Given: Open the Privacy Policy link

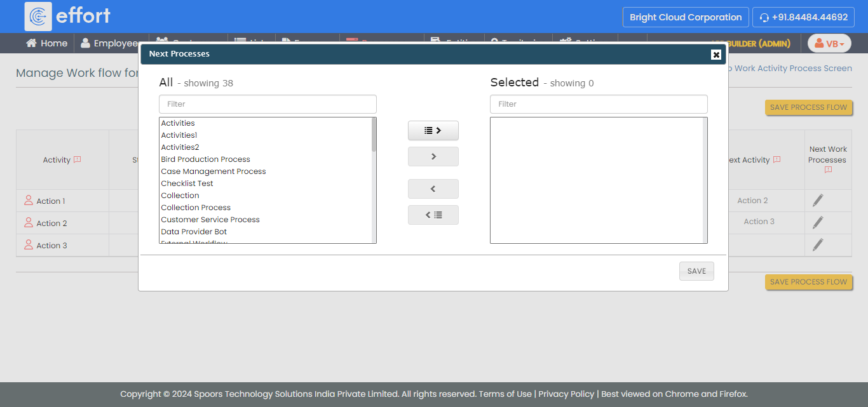Looking at the screenshot, I should [566, 394].
